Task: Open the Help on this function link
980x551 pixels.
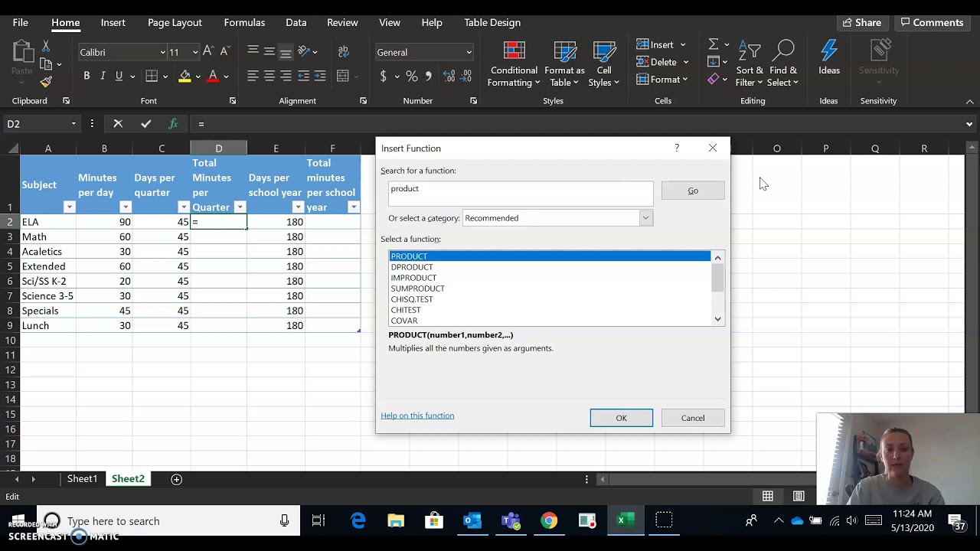Action: 417,416
